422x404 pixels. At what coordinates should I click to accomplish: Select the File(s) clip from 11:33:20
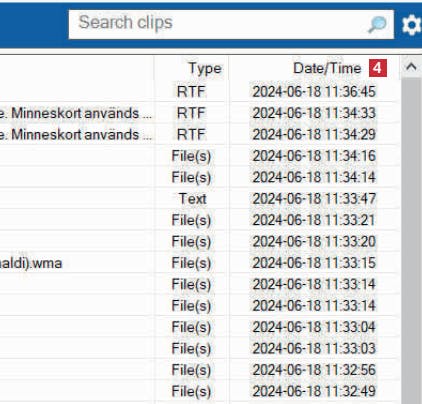[x=199, y=241]
